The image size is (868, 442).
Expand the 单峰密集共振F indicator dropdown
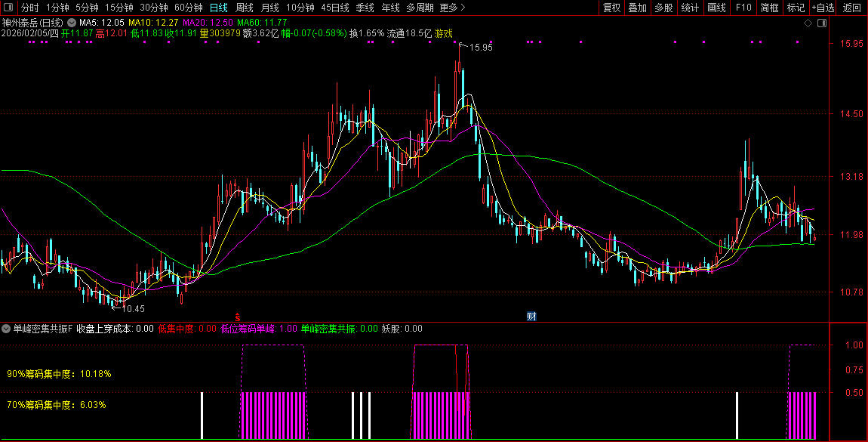coord(7,329)
